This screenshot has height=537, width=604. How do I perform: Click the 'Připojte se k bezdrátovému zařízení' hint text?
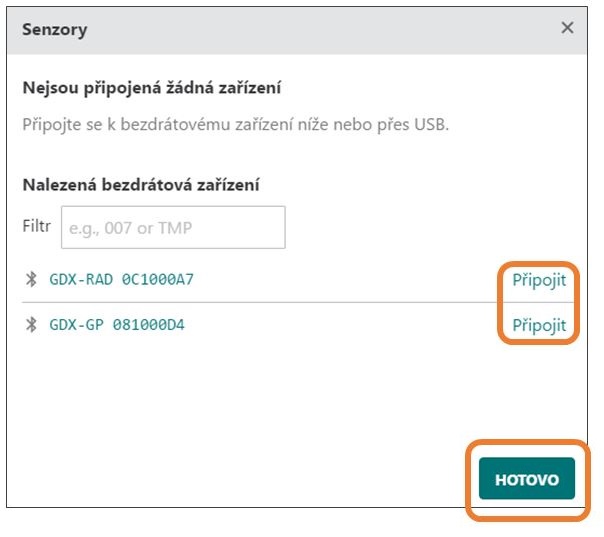[x=235, y=124]
